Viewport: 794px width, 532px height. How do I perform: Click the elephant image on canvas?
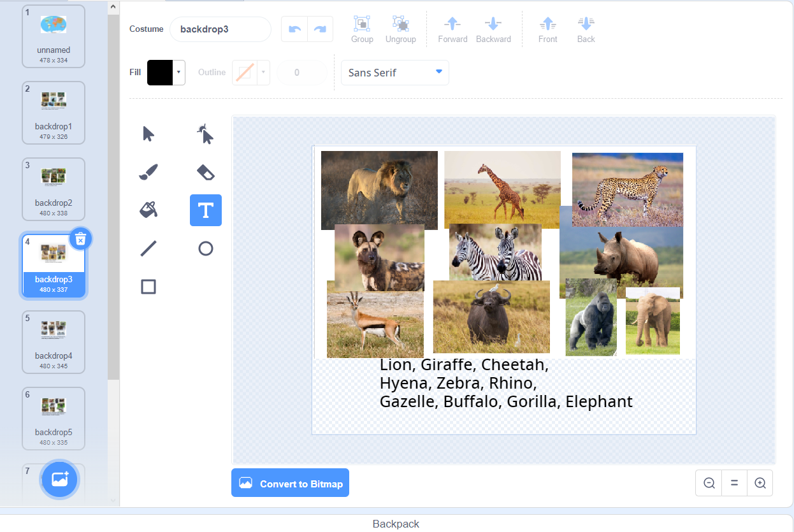[653, 322]
